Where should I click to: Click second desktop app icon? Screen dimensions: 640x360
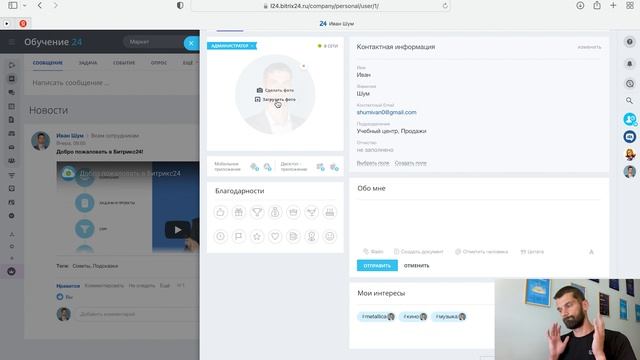[334, 167]
